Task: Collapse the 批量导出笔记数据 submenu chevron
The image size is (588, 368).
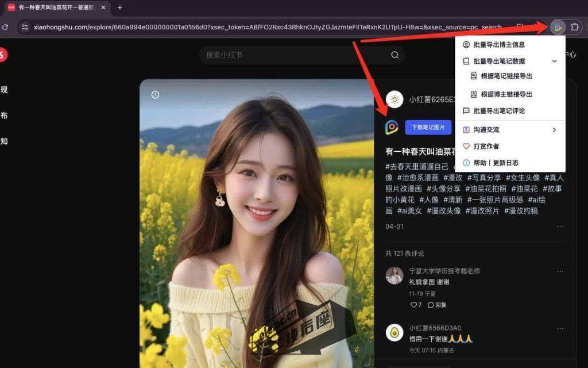Action: tap(554, 61)
